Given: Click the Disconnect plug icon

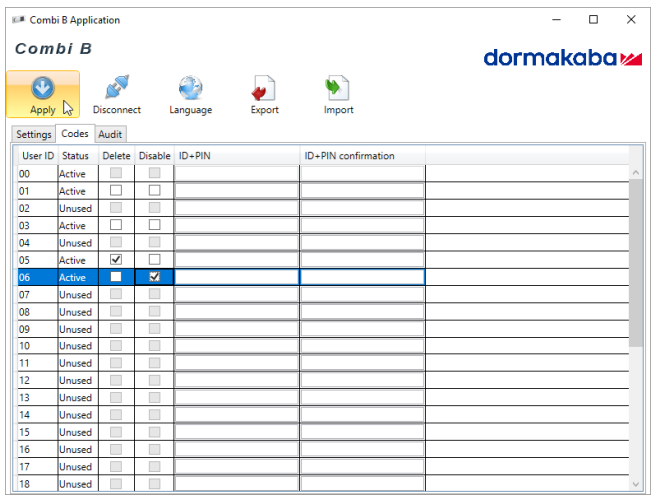Looking at the screenshot, I should click(x=117, y=89).
